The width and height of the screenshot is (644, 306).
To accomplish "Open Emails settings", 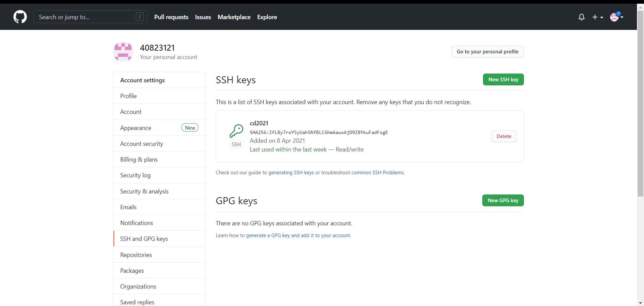I will [159, 207].
